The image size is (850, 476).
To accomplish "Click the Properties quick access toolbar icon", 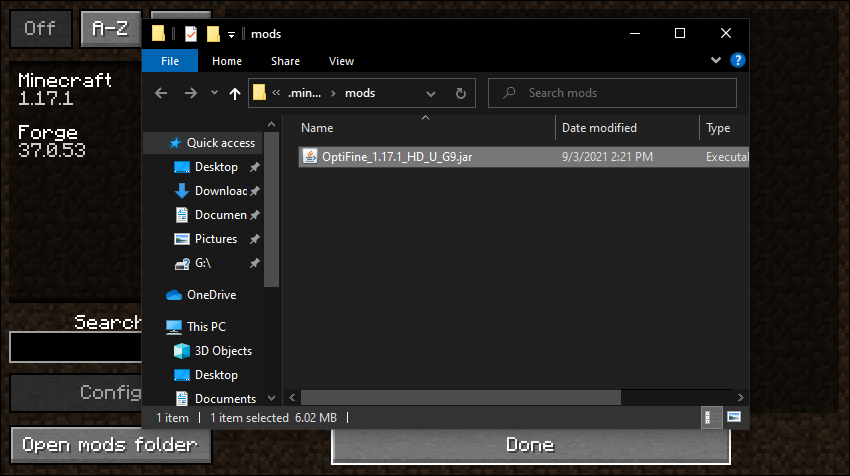I will 190,34.
